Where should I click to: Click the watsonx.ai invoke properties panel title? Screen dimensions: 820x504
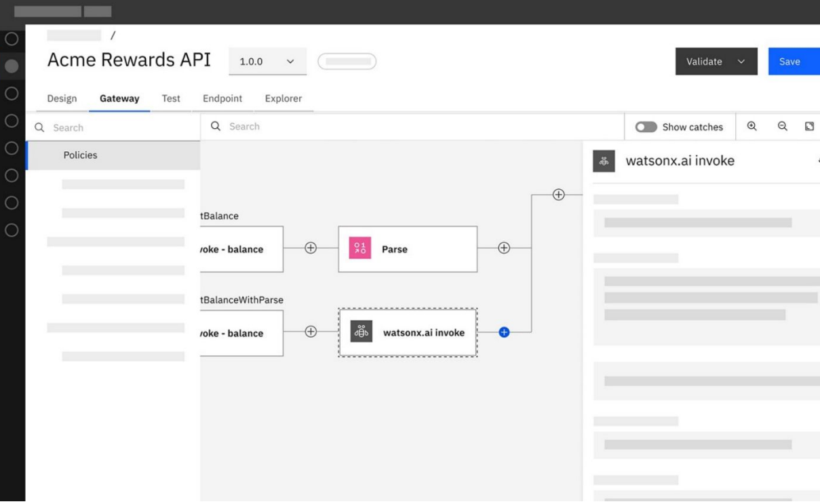point(680,161)
